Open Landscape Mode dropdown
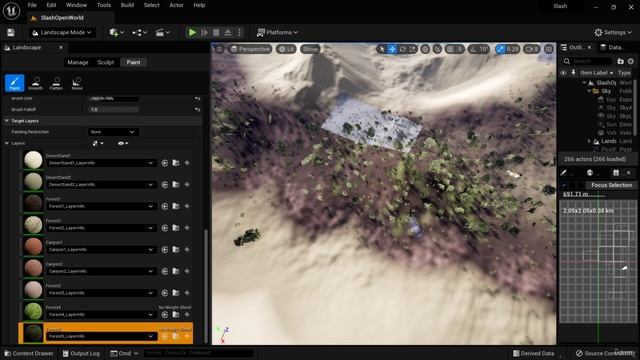Screen dimensions: 640x360 (62, 32)
